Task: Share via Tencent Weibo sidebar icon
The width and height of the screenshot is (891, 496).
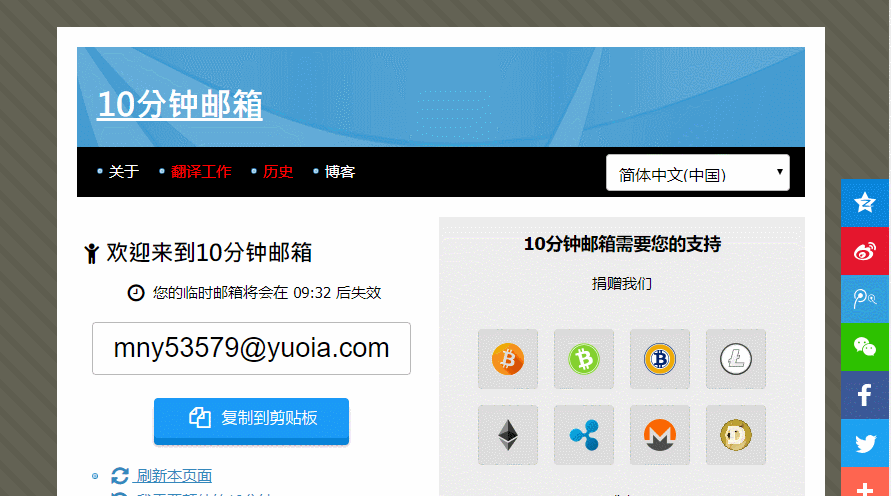Action: pos(865,299)
